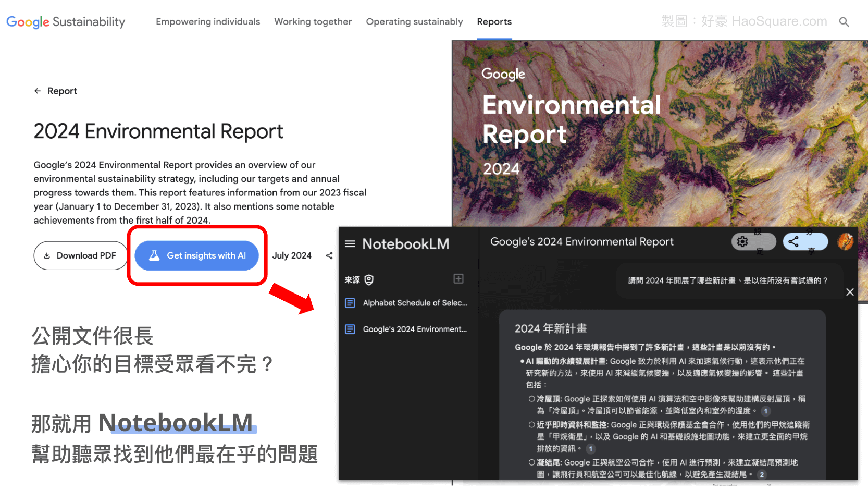Image resolution: width=868 pixels, height=489 pixels.
Task: Click the 2024 Environmental Report heading
Action: [x=158, y=131]
